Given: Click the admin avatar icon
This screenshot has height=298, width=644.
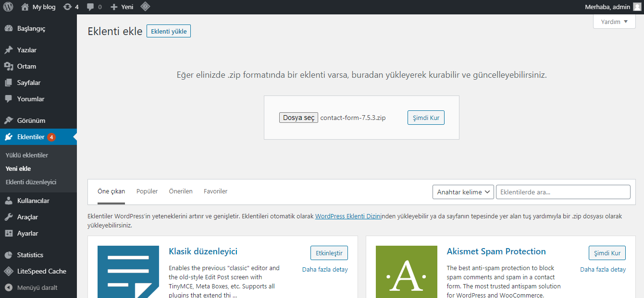Looking at the screenshot, I should coord(637,7).
